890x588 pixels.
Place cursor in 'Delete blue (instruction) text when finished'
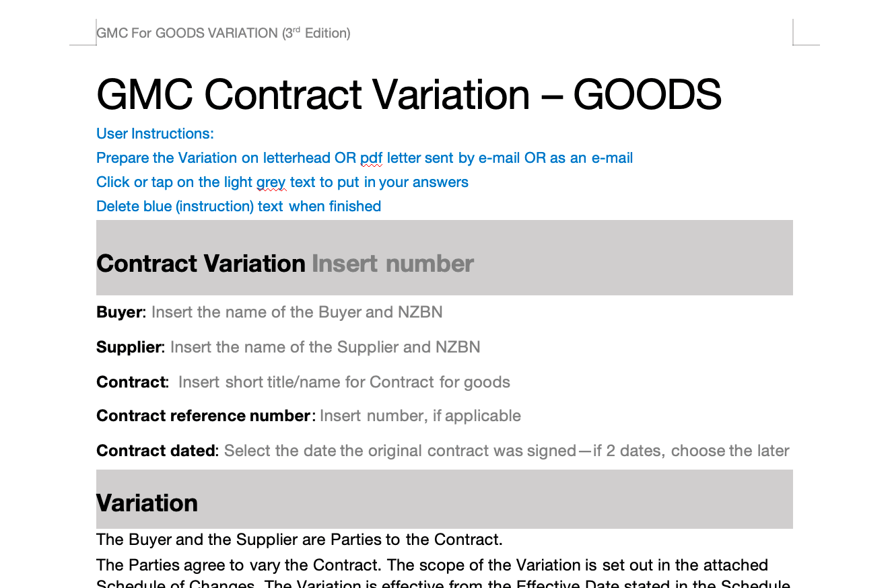(239, 206)
